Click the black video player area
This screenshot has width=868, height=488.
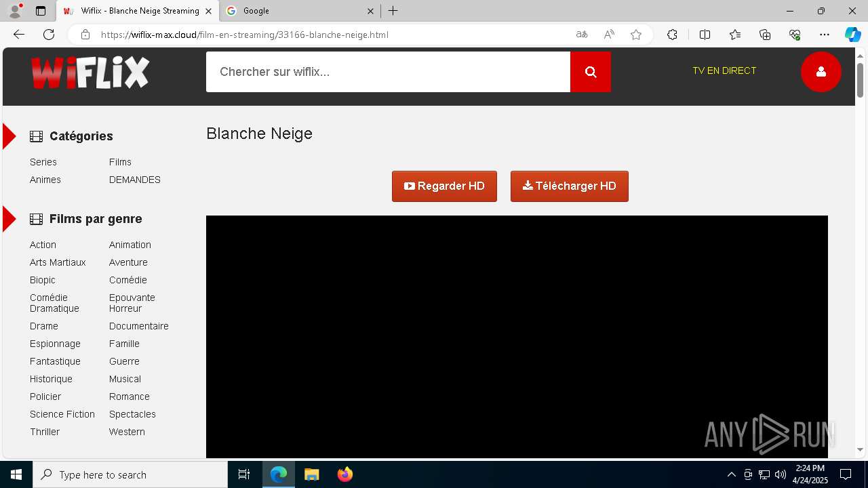click(x=517, y=336)
